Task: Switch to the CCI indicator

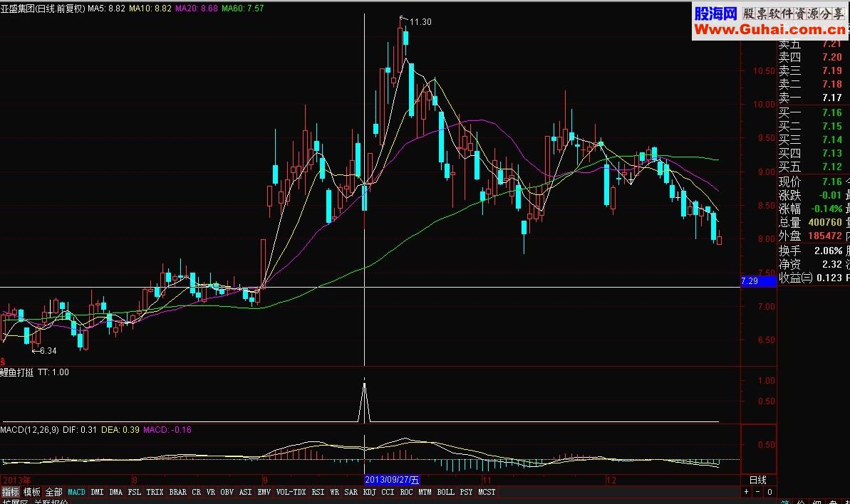Action: [388, 492]
